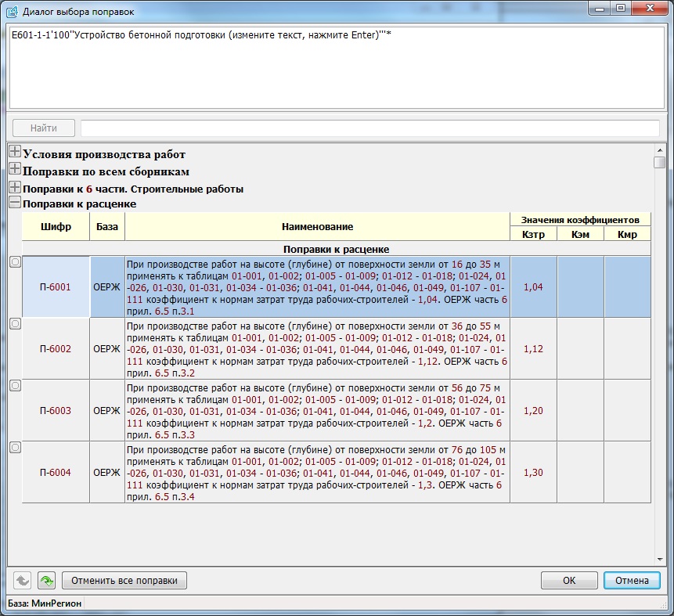Click the gray undo arrow icon button
Image resolution: width=674 pixels, height=616 pixels.
[x=23, y=581]
